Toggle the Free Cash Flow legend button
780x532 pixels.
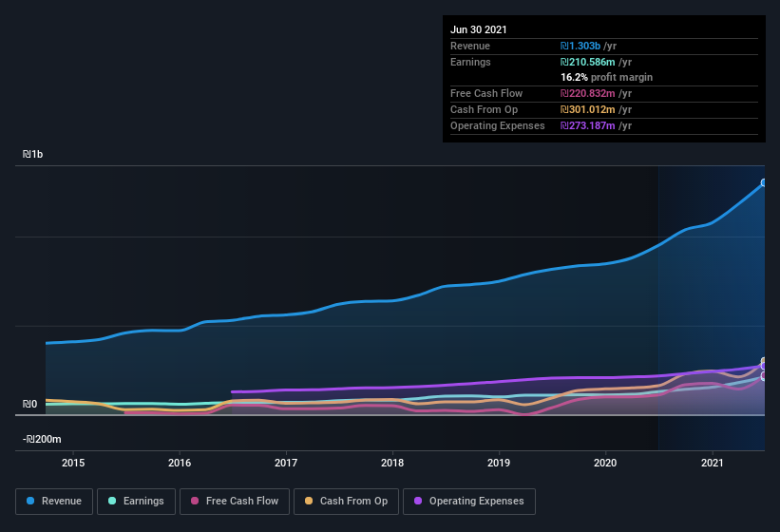[235, 502]
